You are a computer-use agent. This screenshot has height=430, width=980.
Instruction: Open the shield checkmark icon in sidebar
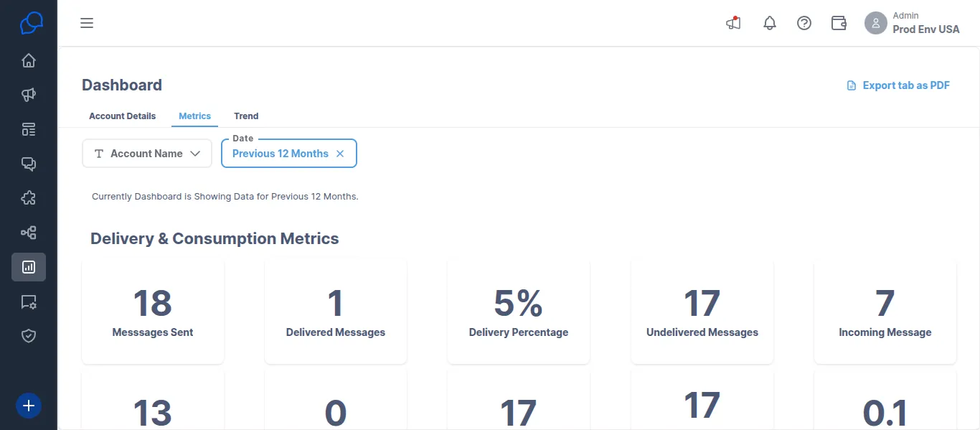tap(29, 336)
